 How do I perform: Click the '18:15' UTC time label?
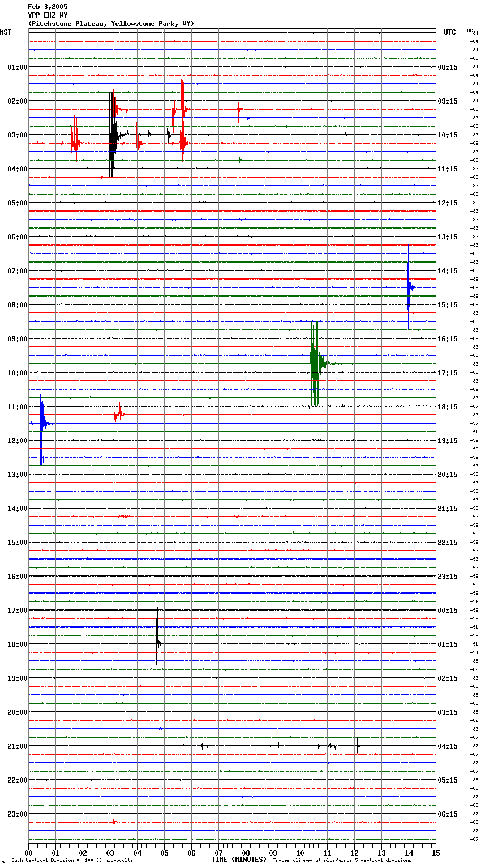point(448,407)
